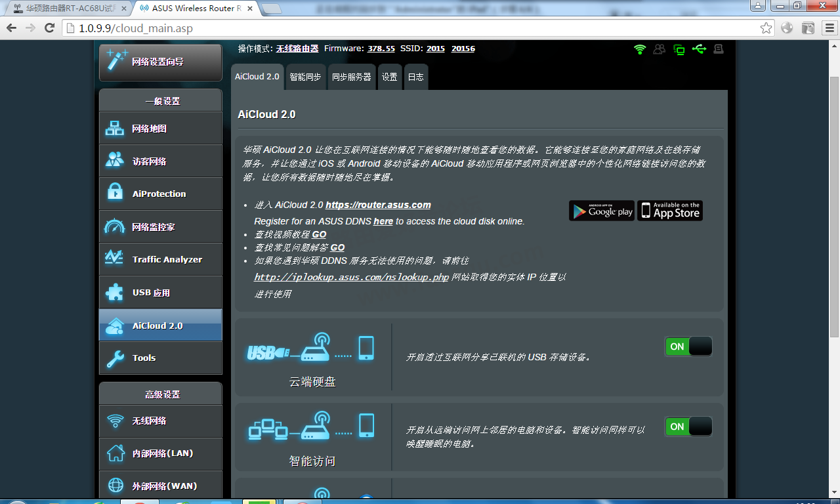Click the 内部网络(LAN) house icon
The width and height of the screenshot is (840, 504).
pyautogui.click(x=115, y=453)
